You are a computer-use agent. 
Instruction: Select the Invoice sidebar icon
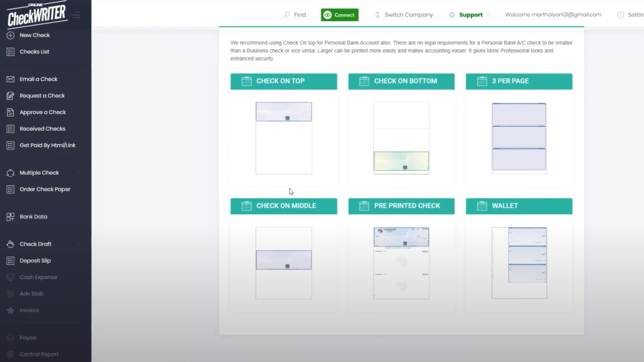coord(10,310)
